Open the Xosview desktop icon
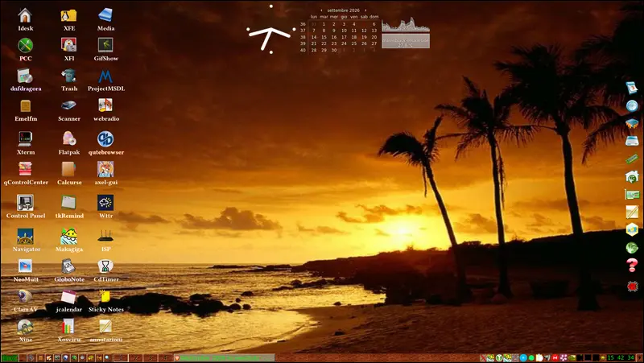The image size is (644, 363). [x=68, y=327]
